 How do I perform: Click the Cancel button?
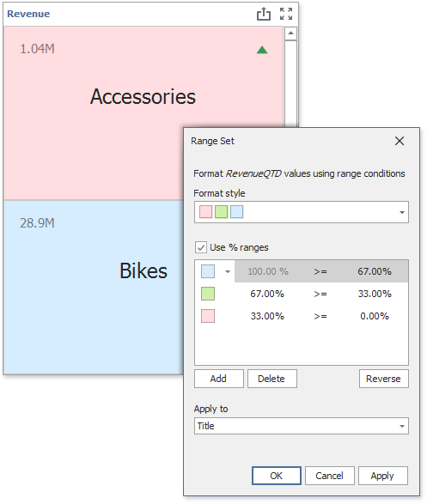[330, 476]
